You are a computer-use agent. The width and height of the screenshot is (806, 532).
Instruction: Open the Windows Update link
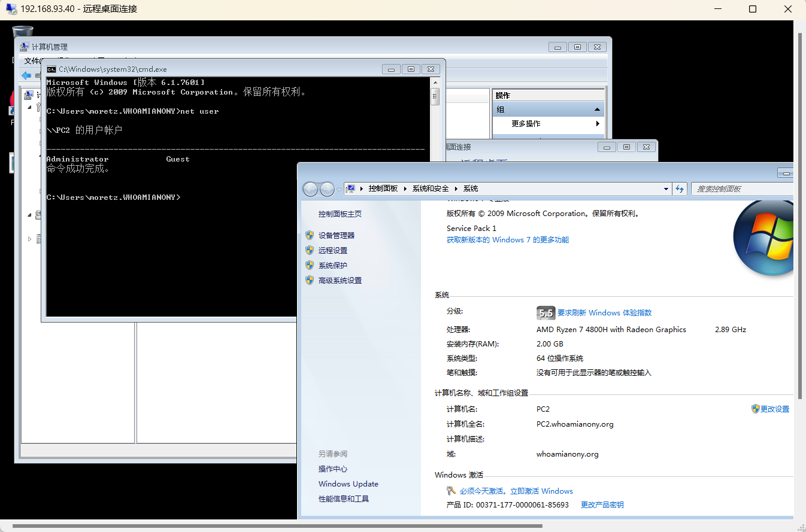point(349,484)
